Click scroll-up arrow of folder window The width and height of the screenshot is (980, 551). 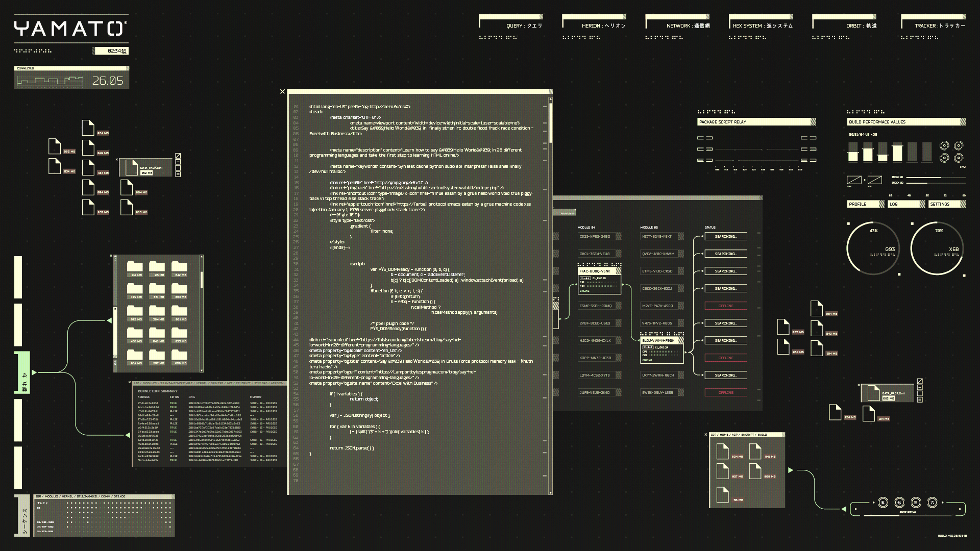tap(202, 257)
